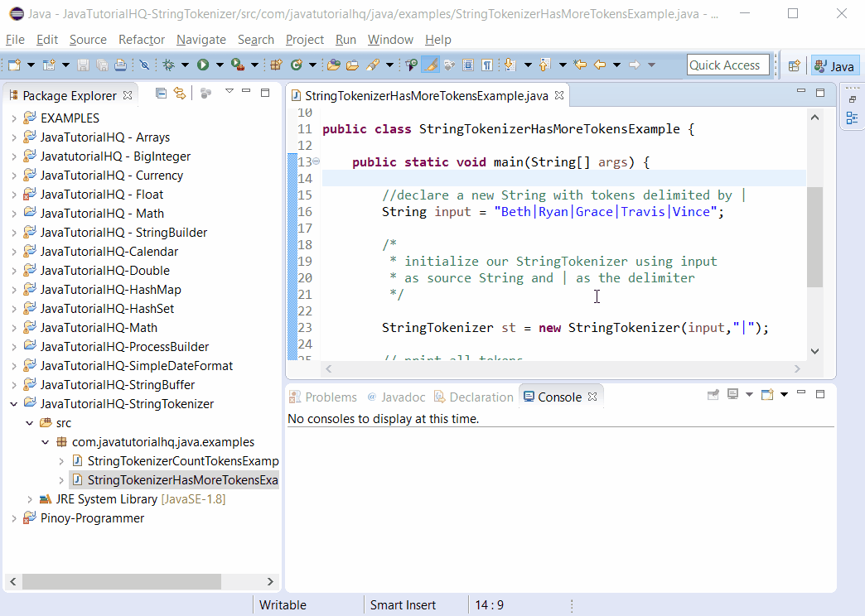Open the Navigate menu

(x=201, y=40)
